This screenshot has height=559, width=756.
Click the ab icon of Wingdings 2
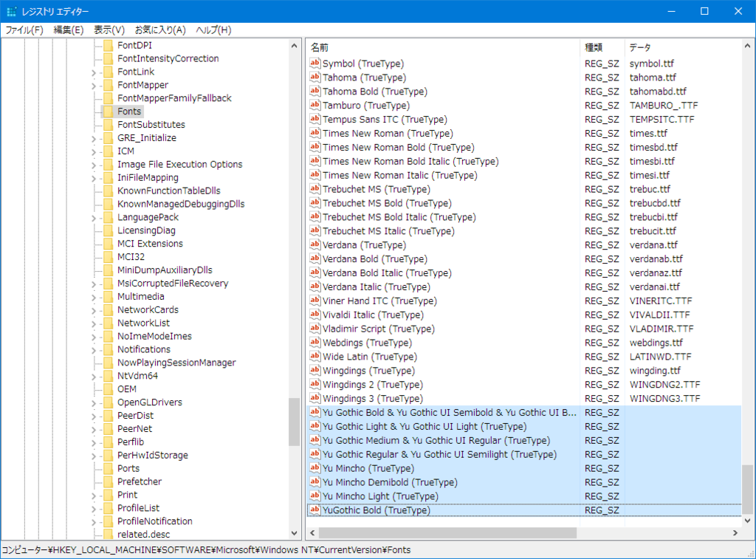[x=315, y=385]
